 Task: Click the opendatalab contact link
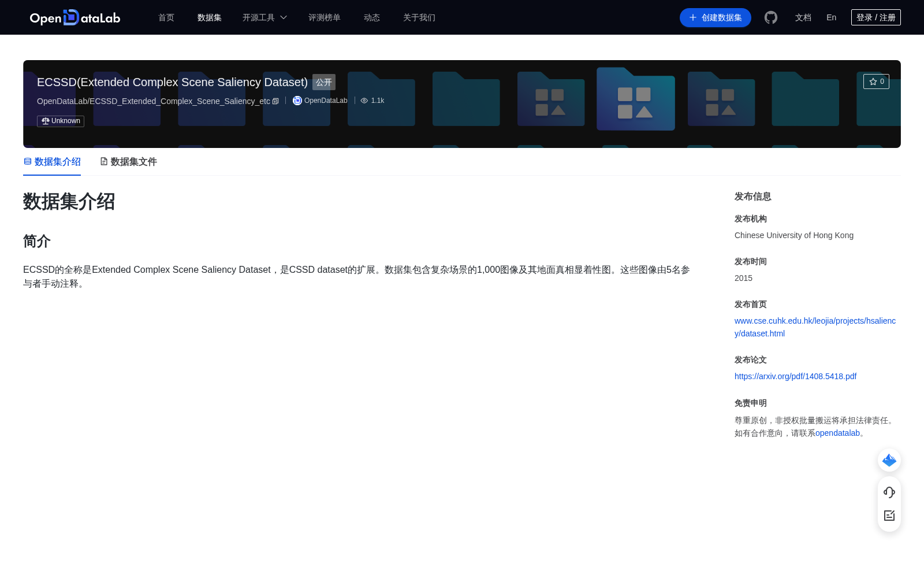click(837, 433)
